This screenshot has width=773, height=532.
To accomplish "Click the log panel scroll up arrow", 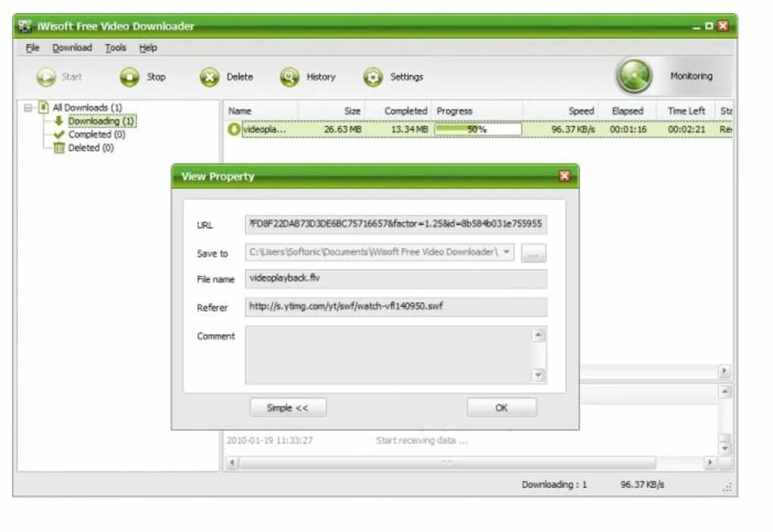I will pos(724,392).
